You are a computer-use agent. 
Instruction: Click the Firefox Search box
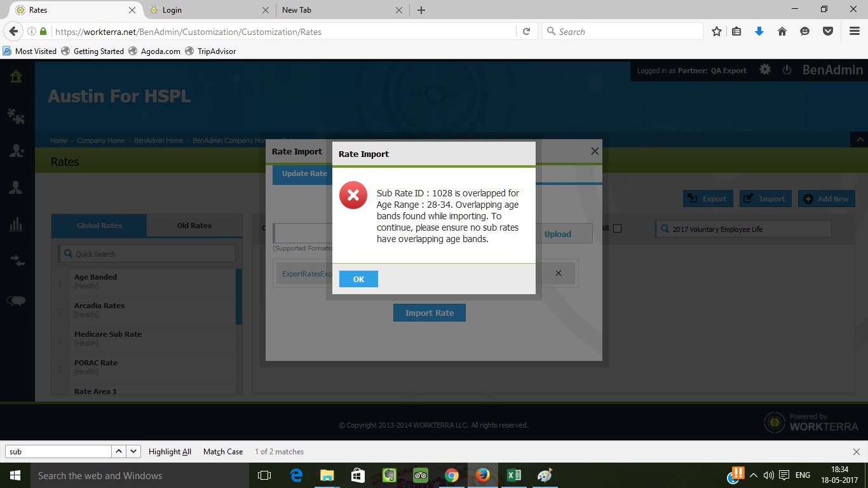pos(623,31)
